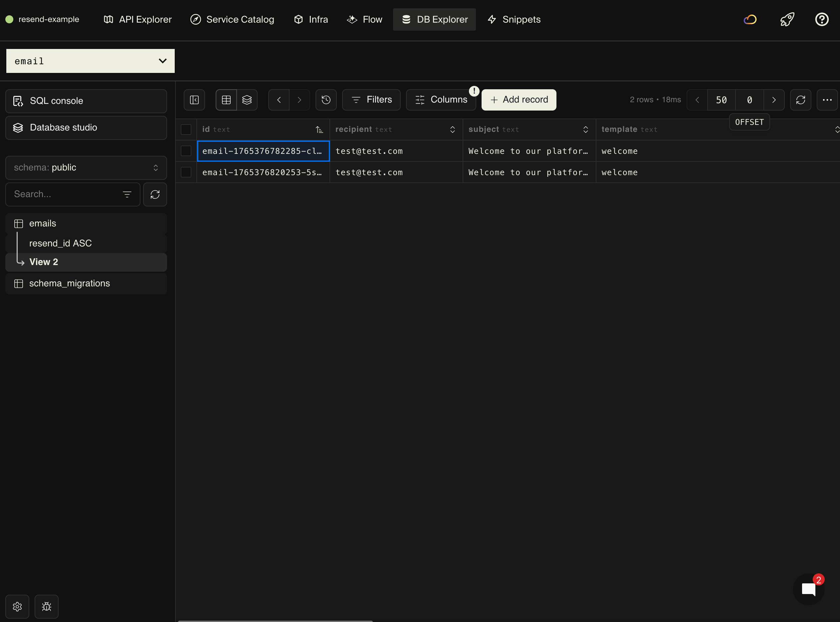The width and height of the screenshot is (840, 622).
Task: Open the Snippets section
Action: [514, 19]
